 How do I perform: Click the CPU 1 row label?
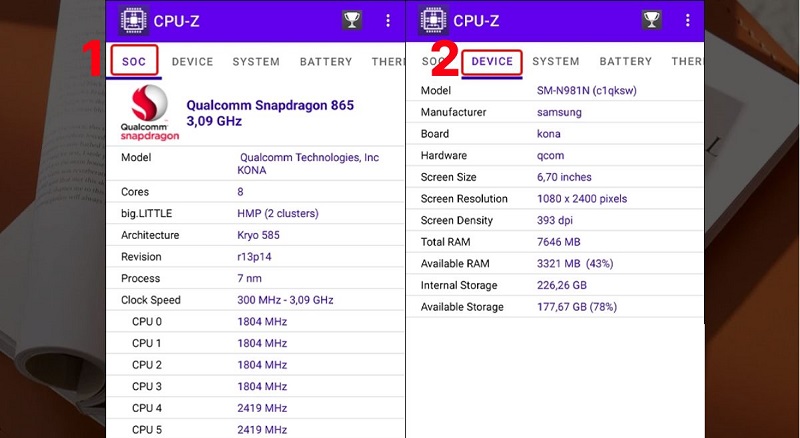tap(146, 343)
